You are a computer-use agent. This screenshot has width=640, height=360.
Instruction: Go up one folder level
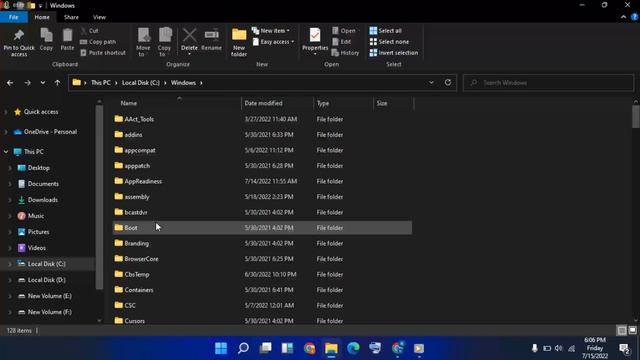pos(57,83)
